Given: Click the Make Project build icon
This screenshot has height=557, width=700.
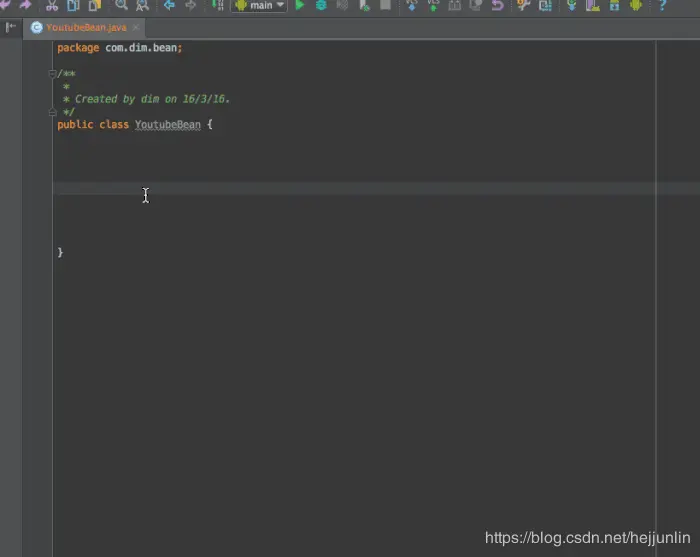Looking at the screenshot, I should [x=217, y=5].
